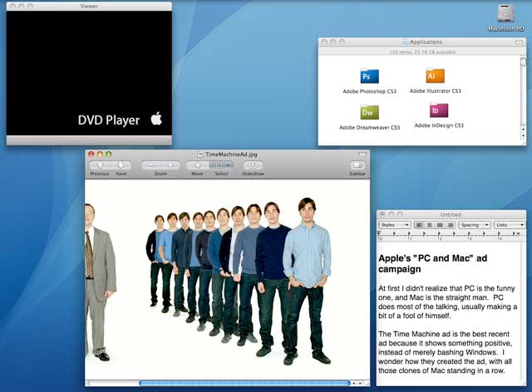Viewport: 532px width, 392px height.
Task: Click the green zoom button on Preview window
Action: (109, 154)
